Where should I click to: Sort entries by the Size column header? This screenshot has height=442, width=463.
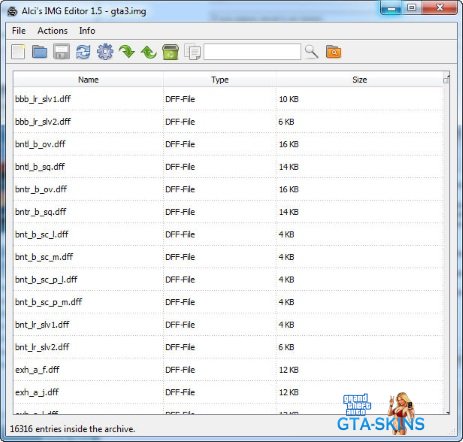[360, 80]
